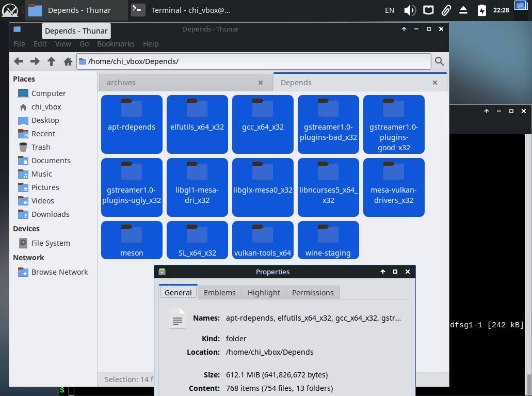Switch to General tab in Properties

[178, 292]
